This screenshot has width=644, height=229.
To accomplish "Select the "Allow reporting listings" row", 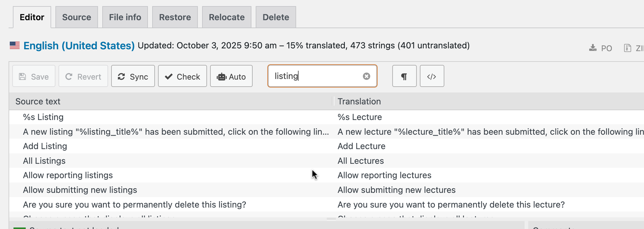I will pos(68,175).
